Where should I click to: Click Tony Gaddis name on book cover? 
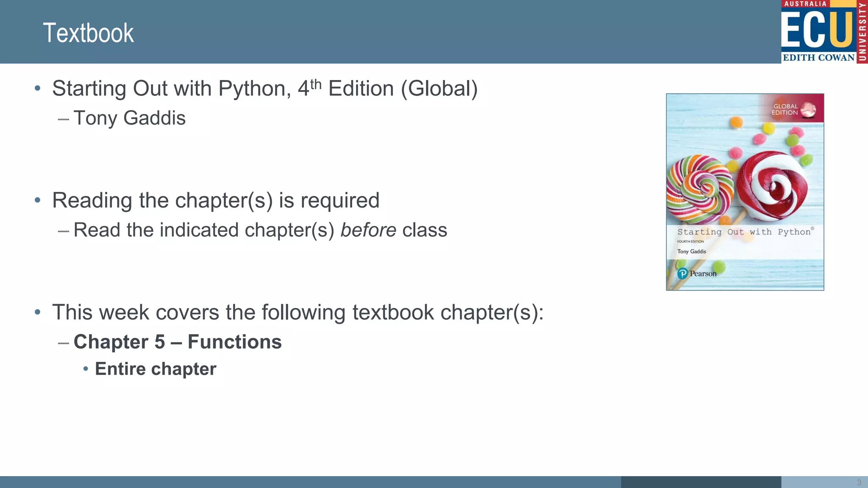tap(692, 251)
